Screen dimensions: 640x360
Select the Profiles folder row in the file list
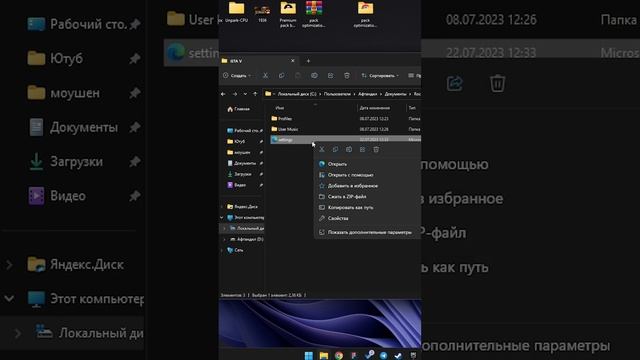[x=345, y=118]
